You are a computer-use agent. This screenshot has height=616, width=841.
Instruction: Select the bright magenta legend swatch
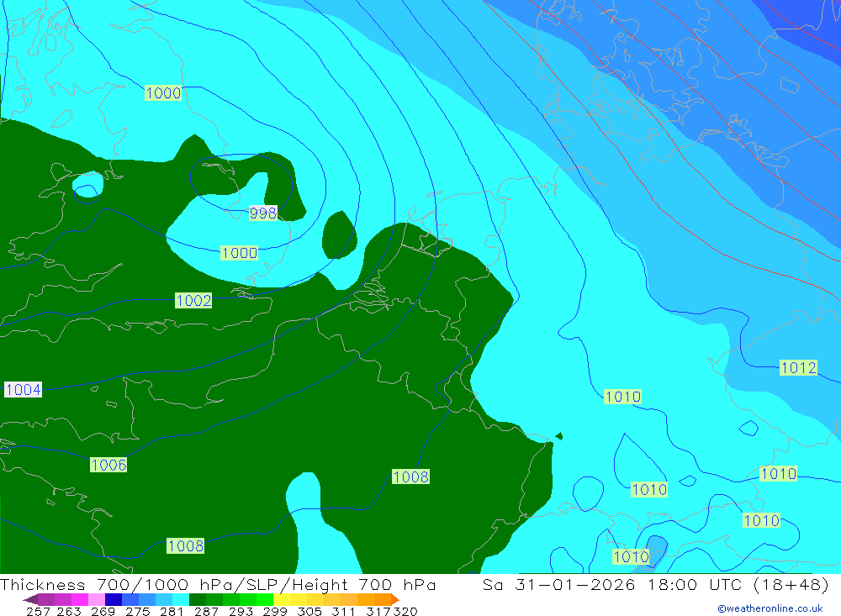[x=79, y=599]
